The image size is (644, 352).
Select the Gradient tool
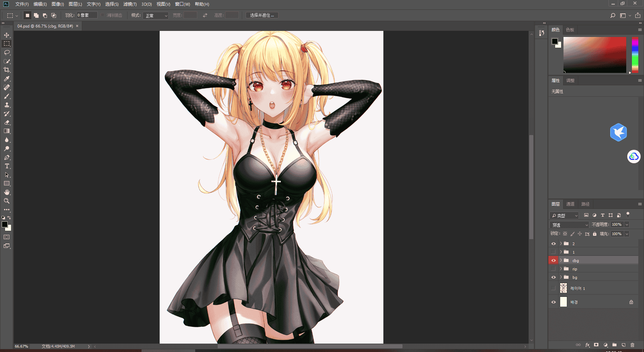pyautogui.click(x=7, y=131)
